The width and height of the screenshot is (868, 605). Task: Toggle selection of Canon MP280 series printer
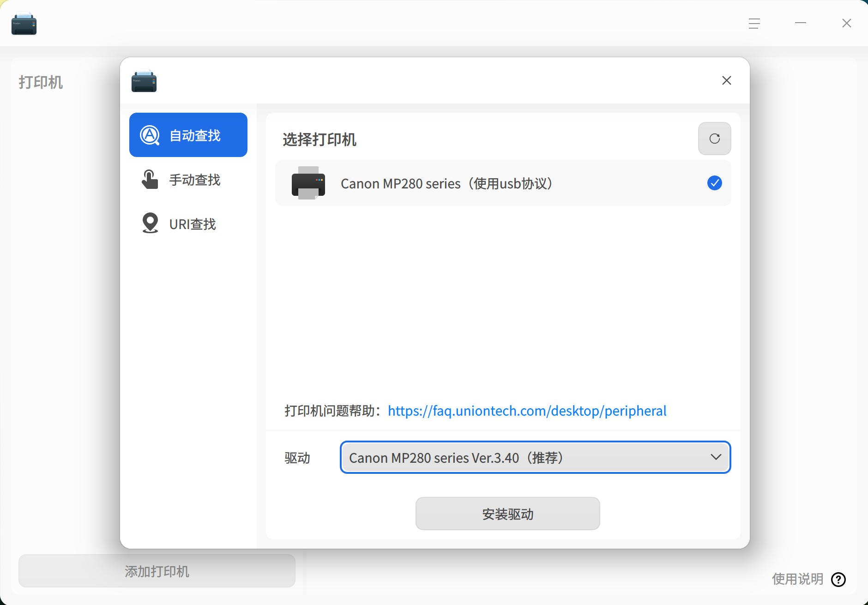714,183
